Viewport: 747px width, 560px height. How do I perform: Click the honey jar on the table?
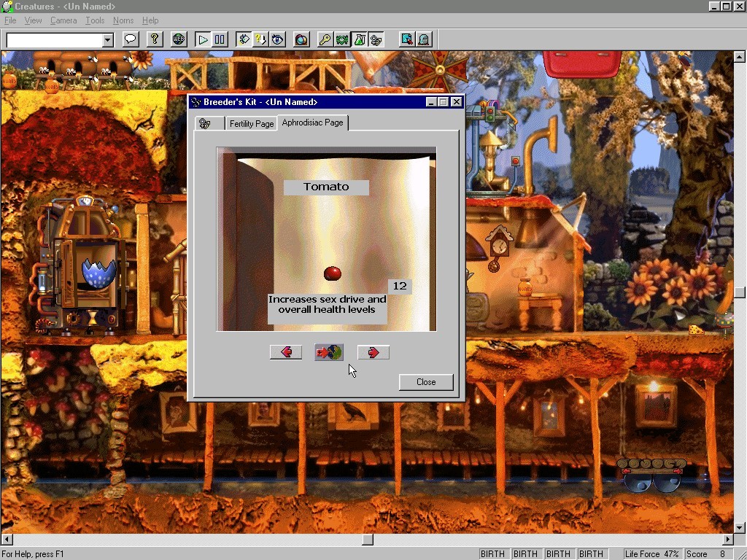click(525, 287)
